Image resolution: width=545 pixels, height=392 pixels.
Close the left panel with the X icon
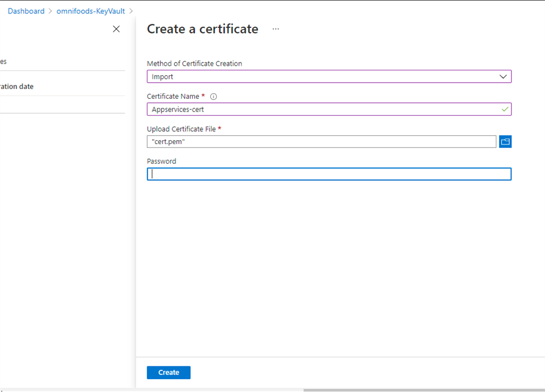tap(116, 29)
